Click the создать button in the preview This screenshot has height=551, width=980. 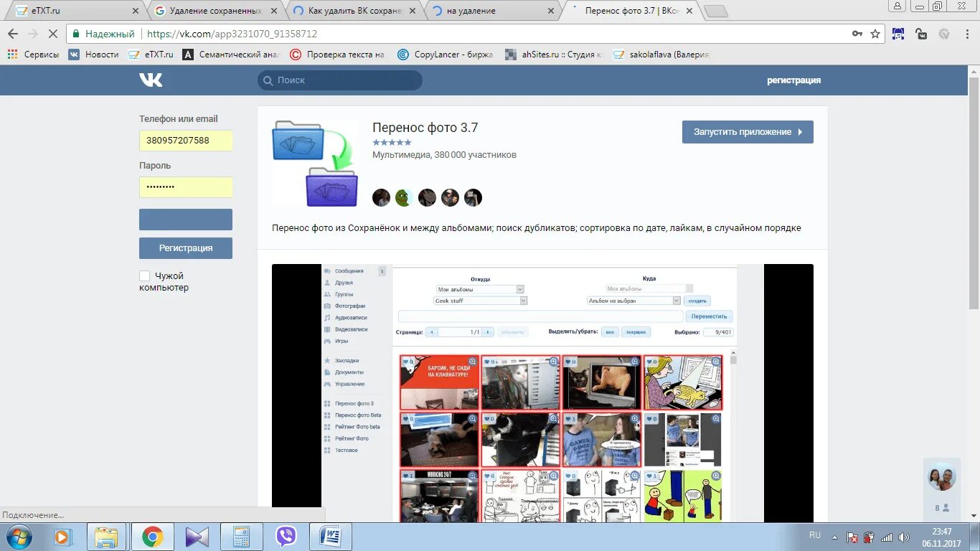697,301
